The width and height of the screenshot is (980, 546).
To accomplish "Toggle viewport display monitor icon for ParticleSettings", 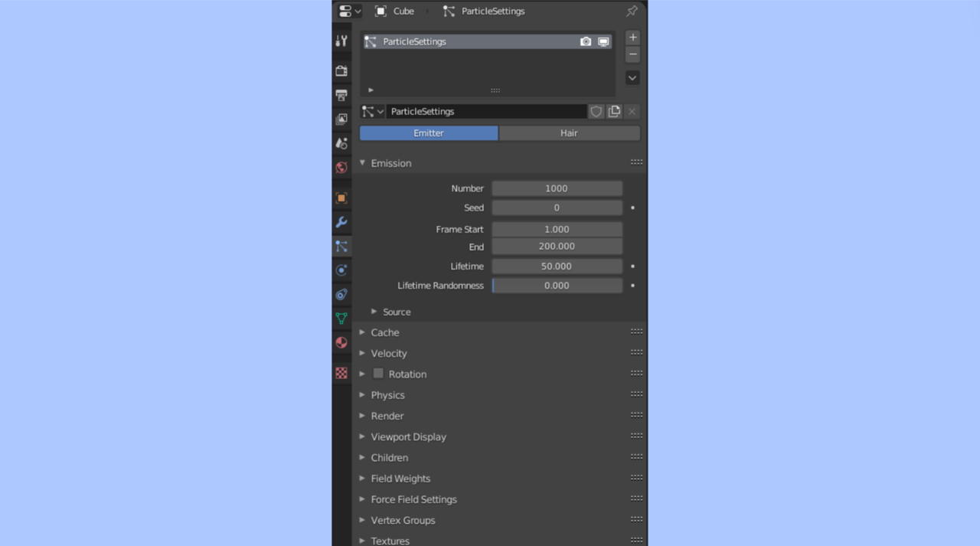I will [603, 41].
